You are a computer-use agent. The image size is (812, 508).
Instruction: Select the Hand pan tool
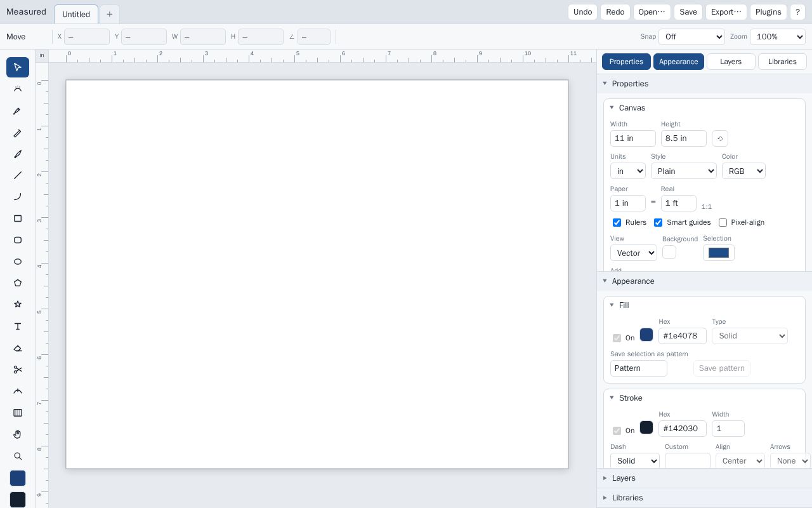tap(18, 434)
